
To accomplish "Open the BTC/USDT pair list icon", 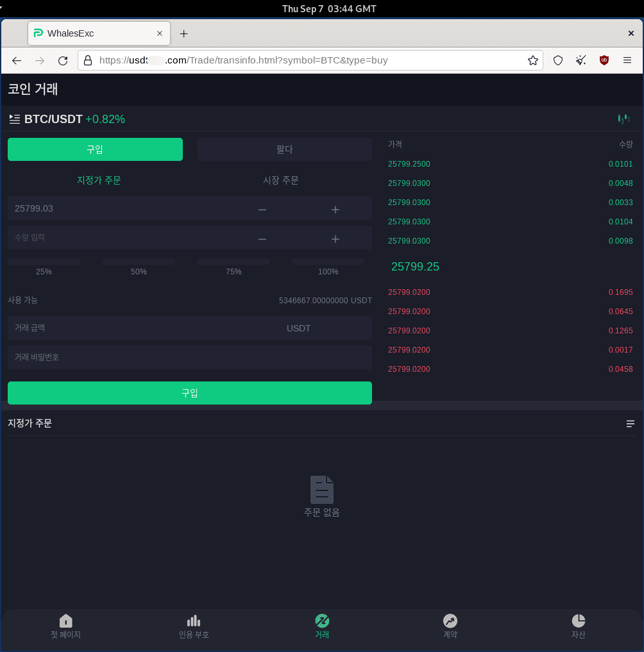I will [15, 119].
